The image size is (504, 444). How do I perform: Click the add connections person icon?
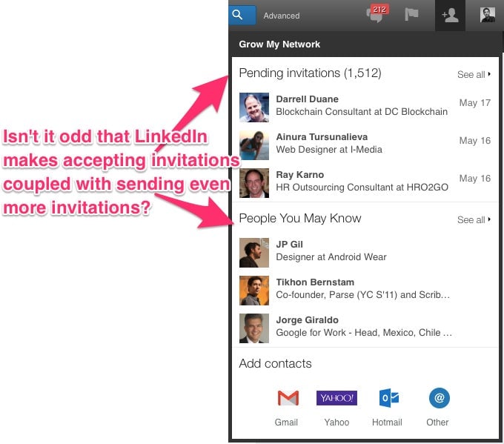click(450, 16)
